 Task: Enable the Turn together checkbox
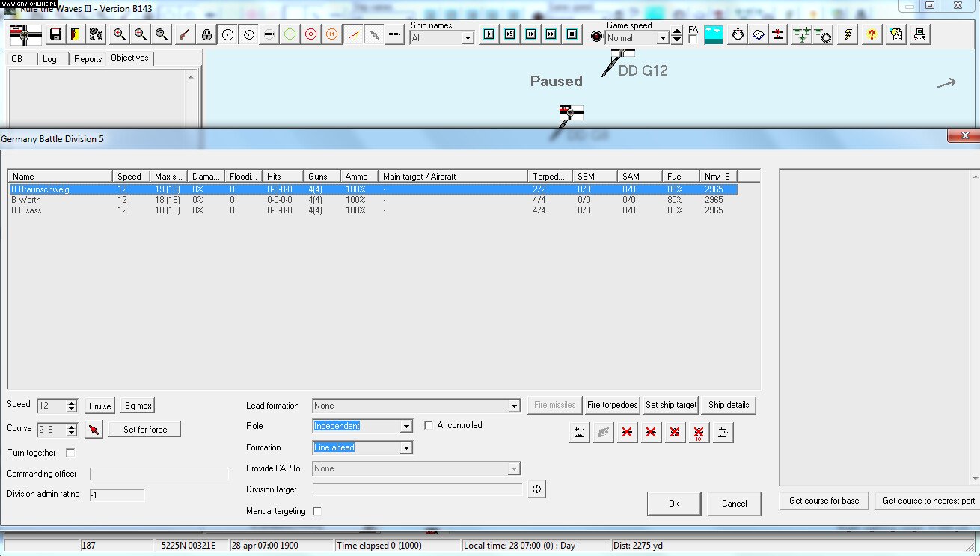coord(70,452)
